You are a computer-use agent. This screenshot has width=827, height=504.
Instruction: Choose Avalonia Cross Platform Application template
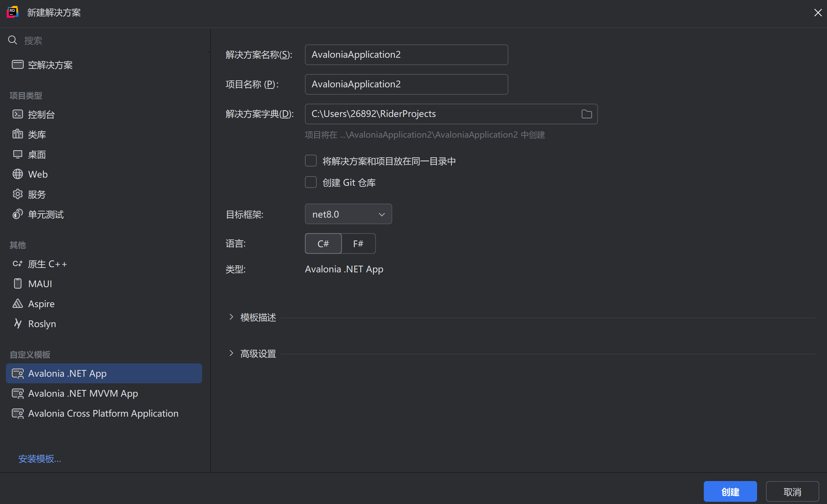click(x=104, y=413)
